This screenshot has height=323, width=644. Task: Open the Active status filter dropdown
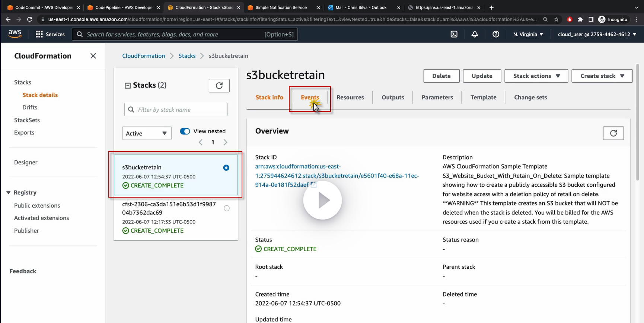(x=147, y=133)
